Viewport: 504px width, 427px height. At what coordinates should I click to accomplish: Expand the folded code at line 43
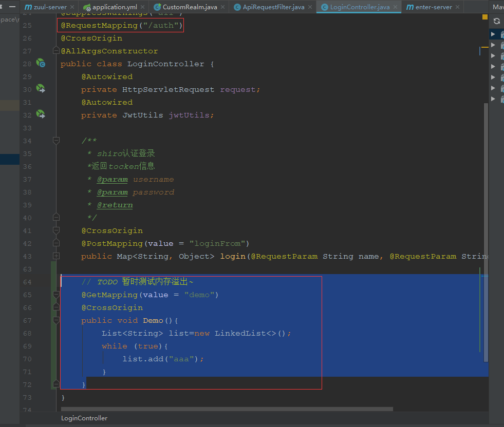pyautogui.click(x=55, y=256)
